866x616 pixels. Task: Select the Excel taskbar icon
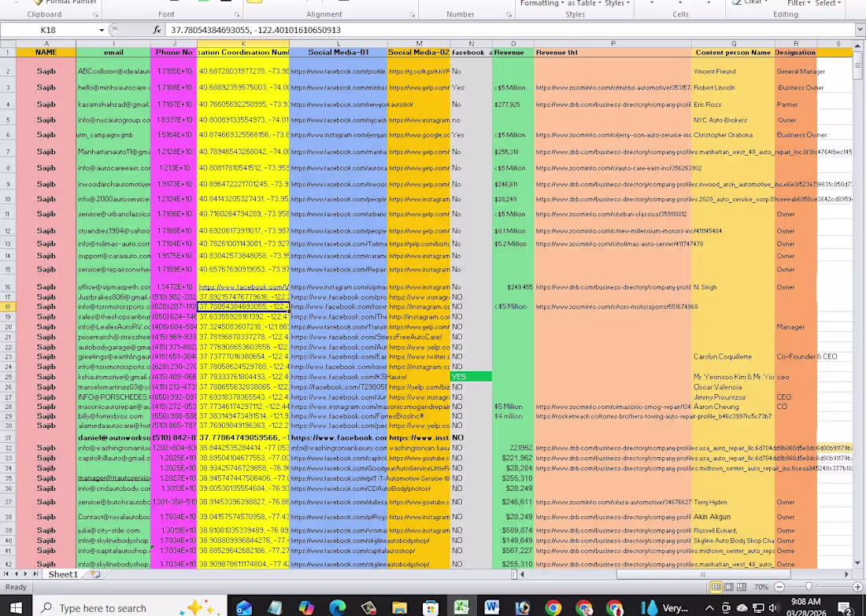461,607
